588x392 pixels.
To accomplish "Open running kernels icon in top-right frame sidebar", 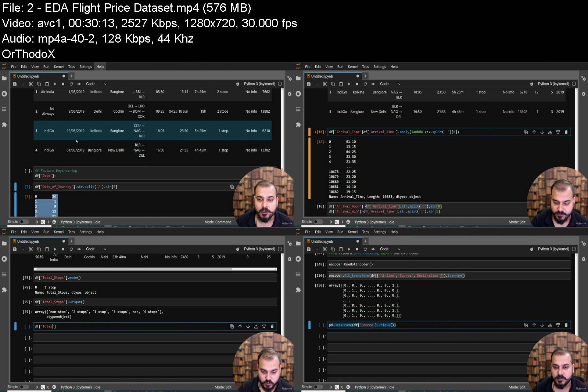I will coord(298,94).
